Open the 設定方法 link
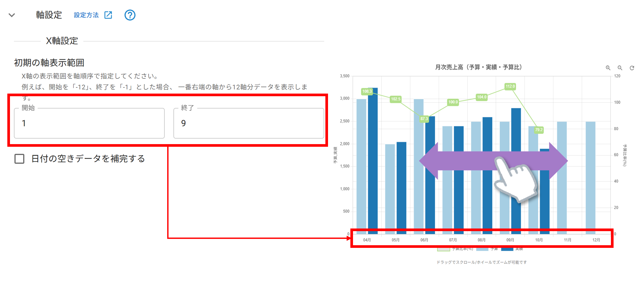 (x=86, y=15)
